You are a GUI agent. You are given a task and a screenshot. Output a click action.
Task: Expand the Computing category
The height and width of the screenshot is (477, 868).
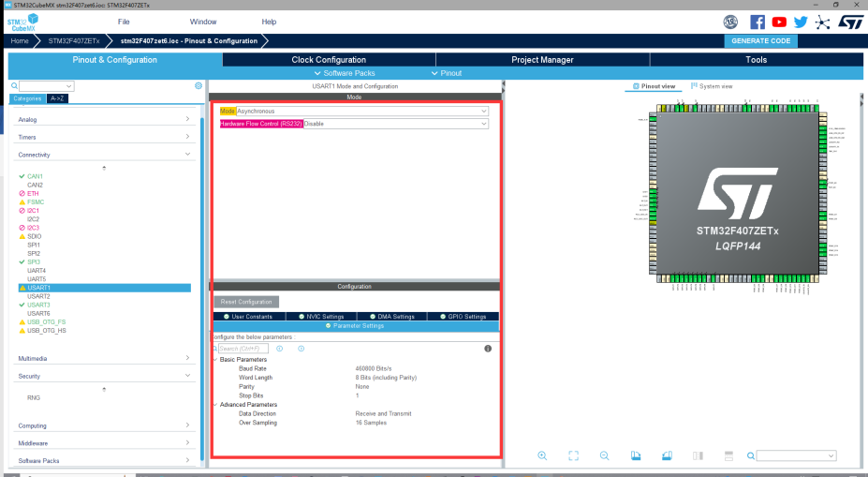pos(104,426)
